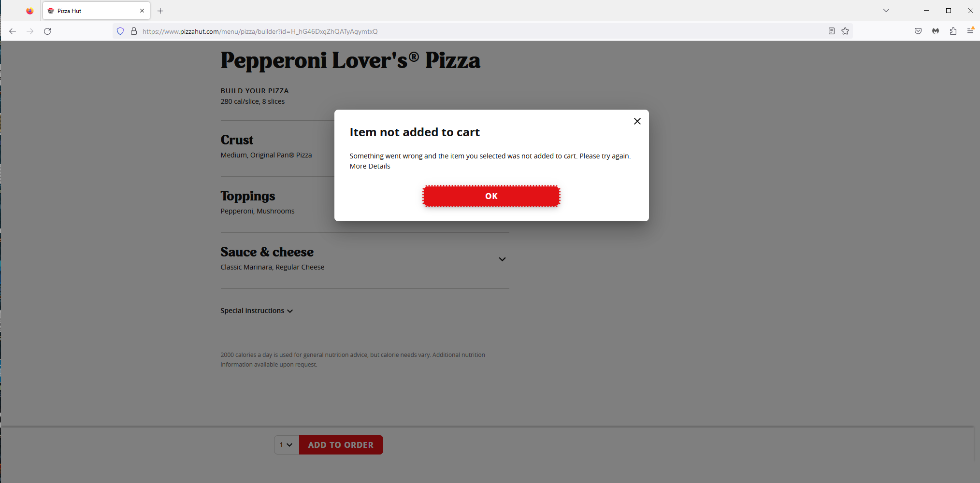Close the Pizza Hut tab

point(142,11)
